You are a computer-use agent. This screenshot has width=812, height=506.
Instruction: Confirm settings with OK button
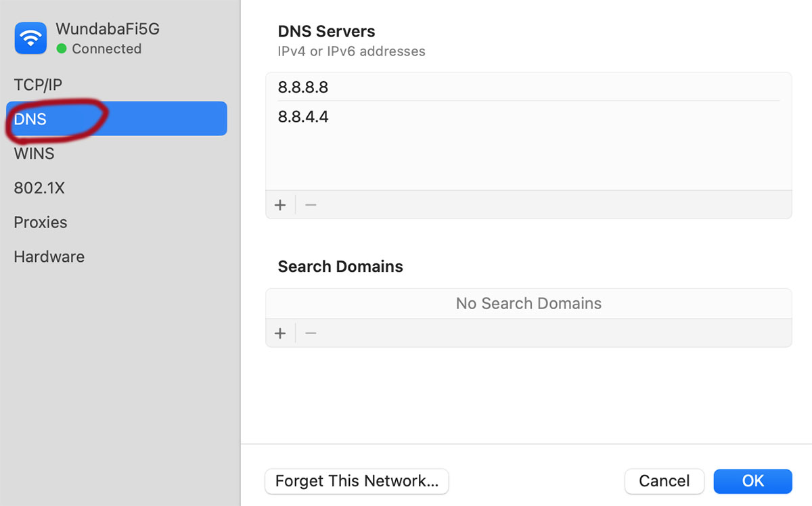click(x=752, y=481)
